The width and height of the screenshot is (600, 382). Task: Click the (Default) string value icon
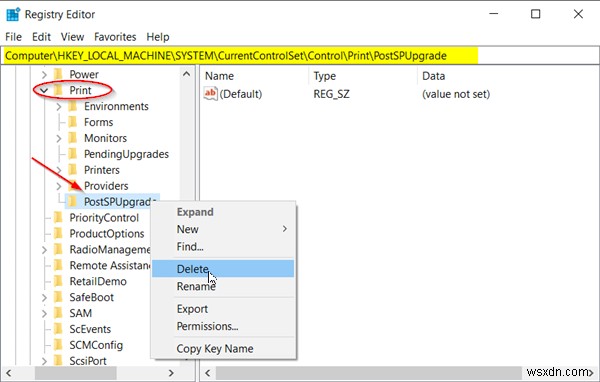[x=210, y=94]
